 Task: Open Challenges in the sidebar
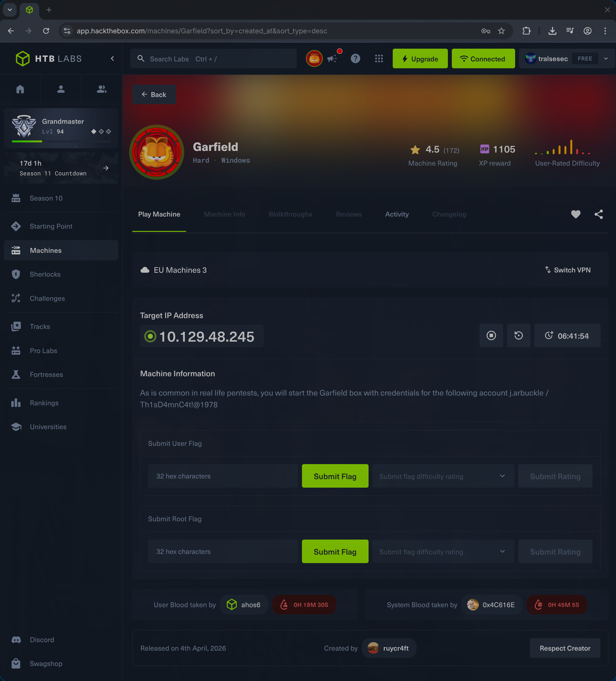pyautogui.click(x=61, y=298)
